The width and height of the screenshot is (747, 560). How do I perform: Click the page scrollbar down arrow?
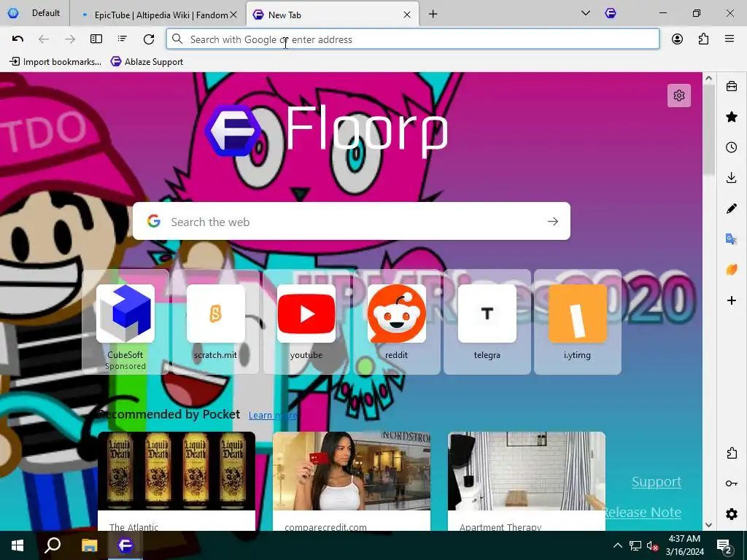click(x=708, y=524)
